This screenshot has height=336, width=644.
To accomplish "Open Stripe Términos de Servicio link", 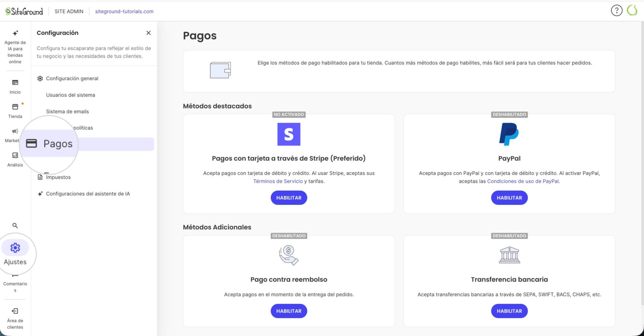I will tap(278, 181).
